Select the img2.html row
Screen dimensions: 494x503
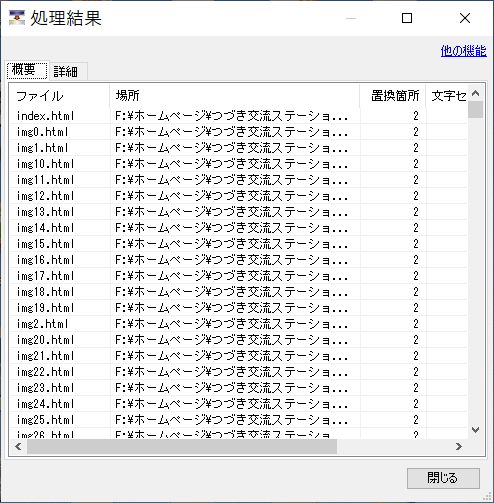point(238,324)
